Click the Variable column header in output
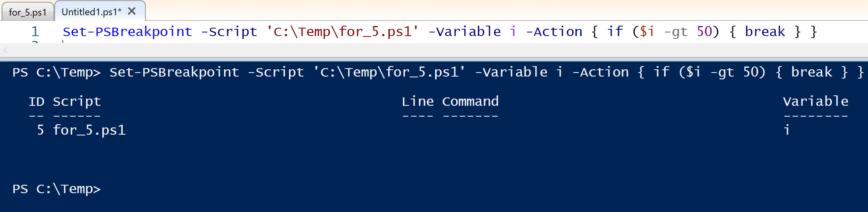This screenshot has width=868, height=212. point(815,101)
